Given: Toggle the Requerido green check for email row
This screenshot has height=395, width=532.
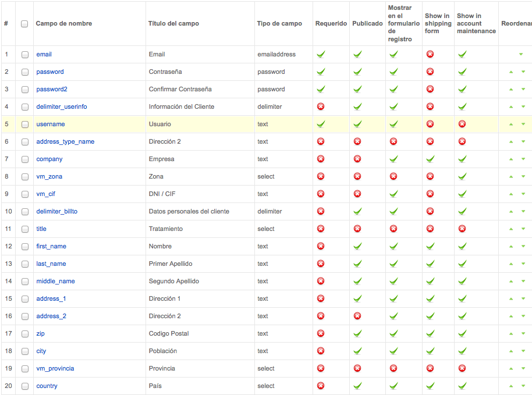Looking at the screenshot, I should pyautogui.click(x=321, y=54).
